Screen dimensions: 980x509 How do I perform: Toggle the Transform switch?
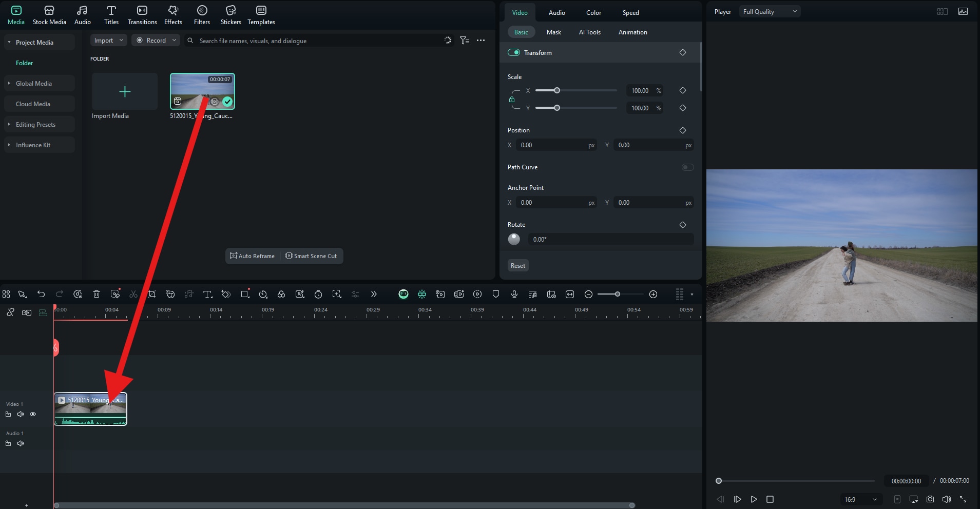pyautogui.click(x=514, y=52)
